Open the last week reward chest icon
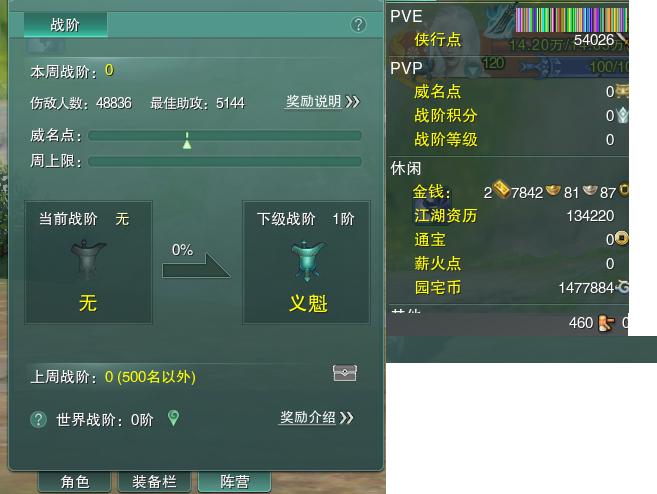This screenshot has height=494, width=657. (344, 373)
